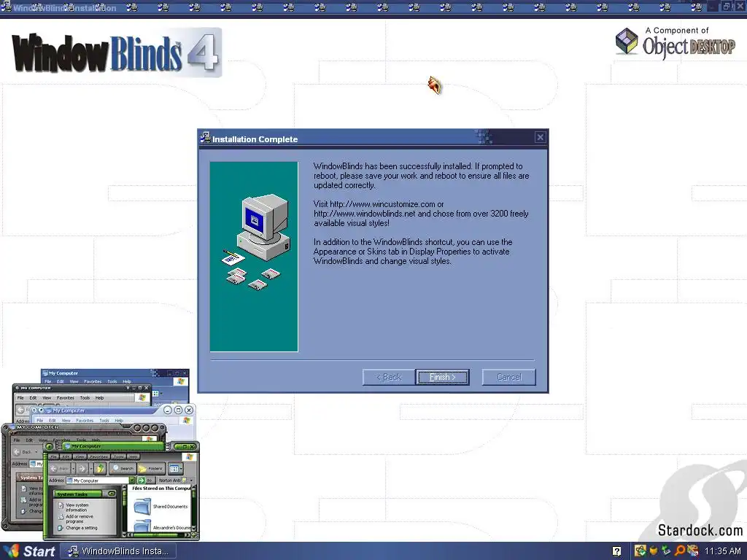Click the http://www.windowblinds.net text
Screen dimensions: 747x560
click(x=365, y=214)
